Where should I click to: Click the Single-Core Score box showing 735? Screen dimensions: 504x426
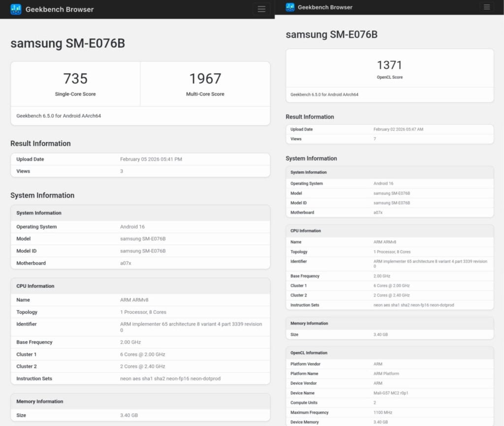(75, 83)
